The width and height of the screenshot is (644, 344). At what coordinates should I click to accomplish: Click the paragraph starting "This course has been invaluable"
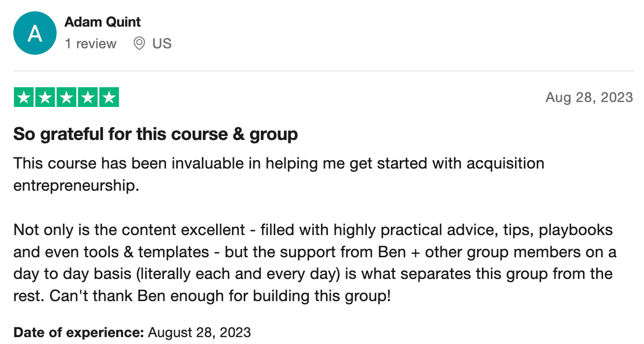click(279, 163)
